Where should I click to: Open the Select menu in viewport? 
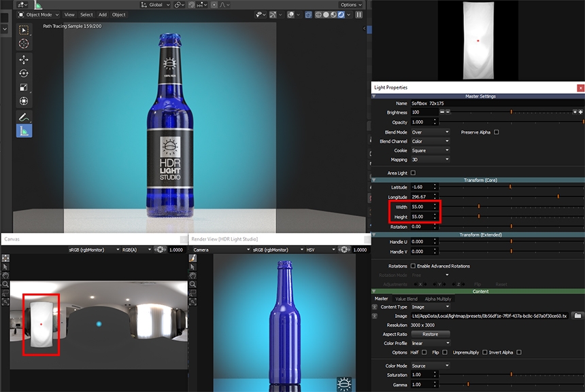tap(86, 14)
